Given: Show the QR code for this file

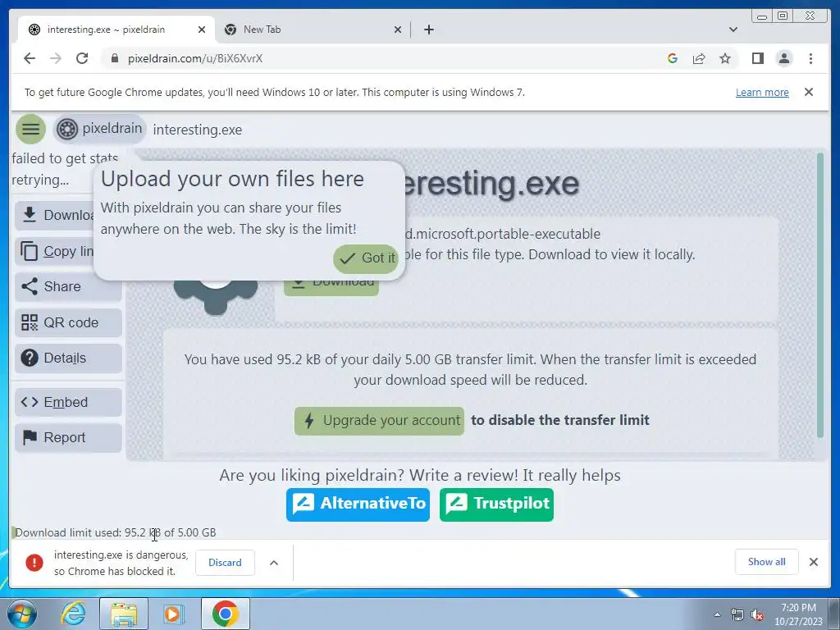Looking at the screenshot, I should 68,322.
